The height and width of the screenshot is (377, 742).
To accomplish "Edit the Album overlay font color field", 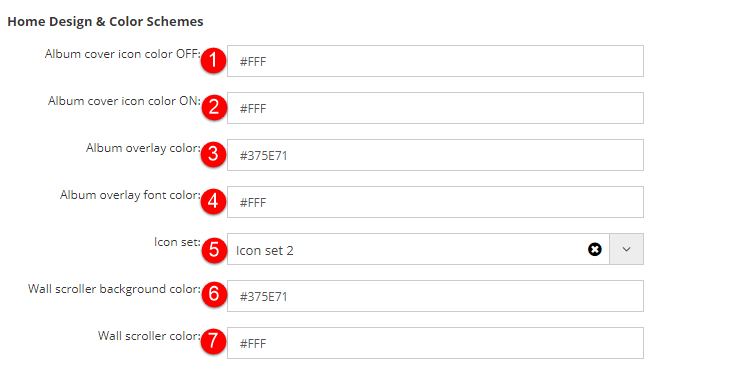I will (x=435, y=202).
